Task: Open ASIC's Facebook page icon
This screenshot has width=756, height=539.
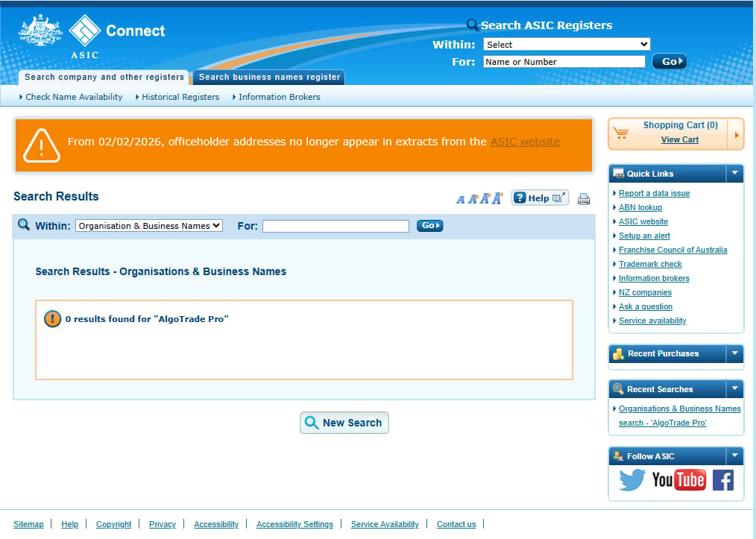Action: (722, 480)
